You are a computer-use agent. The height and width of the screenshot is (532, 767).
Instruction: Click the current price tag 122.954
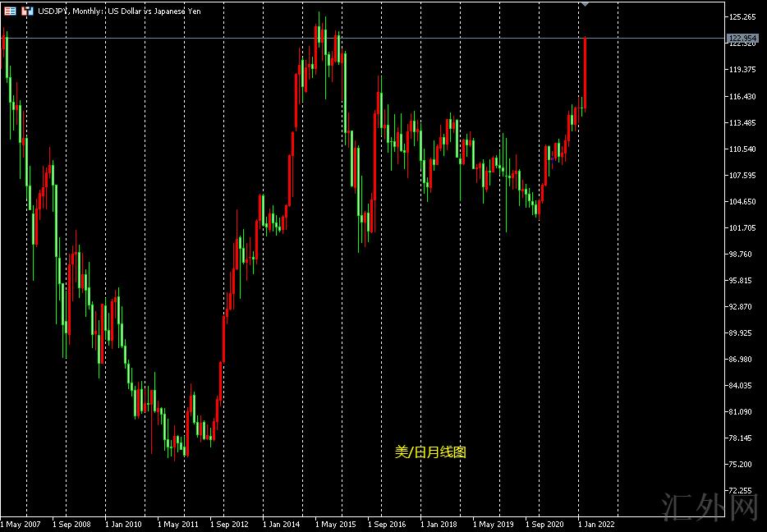pyautogui.click(x=742, y=38)
